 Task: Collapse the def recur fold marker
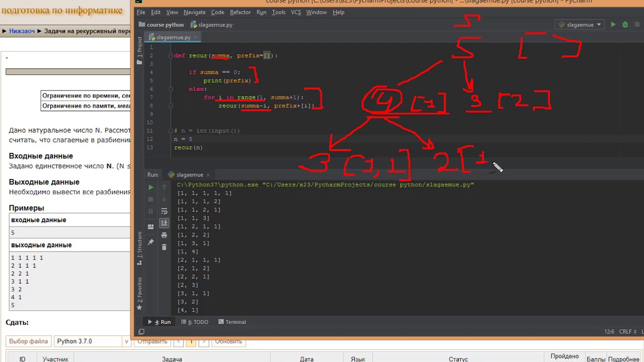click(x=171, y=56)
